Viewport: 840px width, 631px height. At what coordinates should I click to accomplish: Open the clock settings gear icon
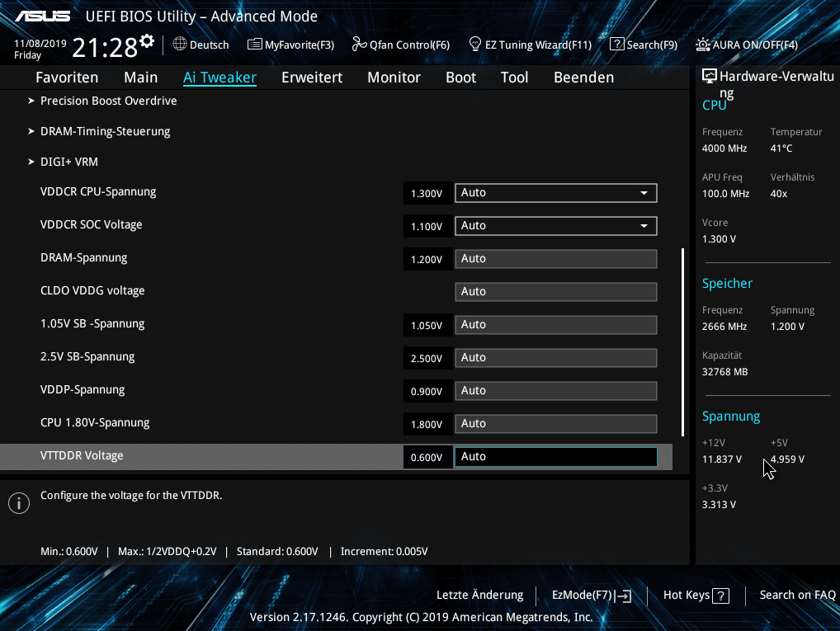point(147,40)
